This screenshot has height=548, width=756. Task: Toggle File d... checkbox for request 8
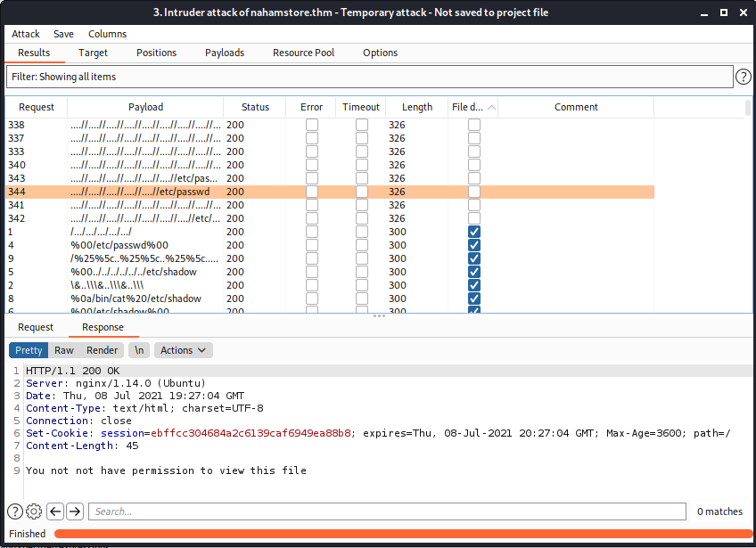pyautogui.click(x=474, y=299)
